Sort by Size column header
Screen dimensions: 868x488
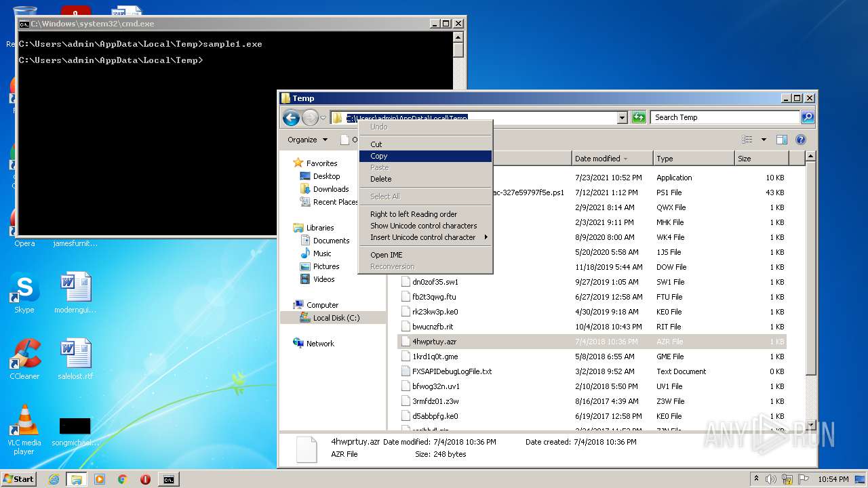(762, 159)
